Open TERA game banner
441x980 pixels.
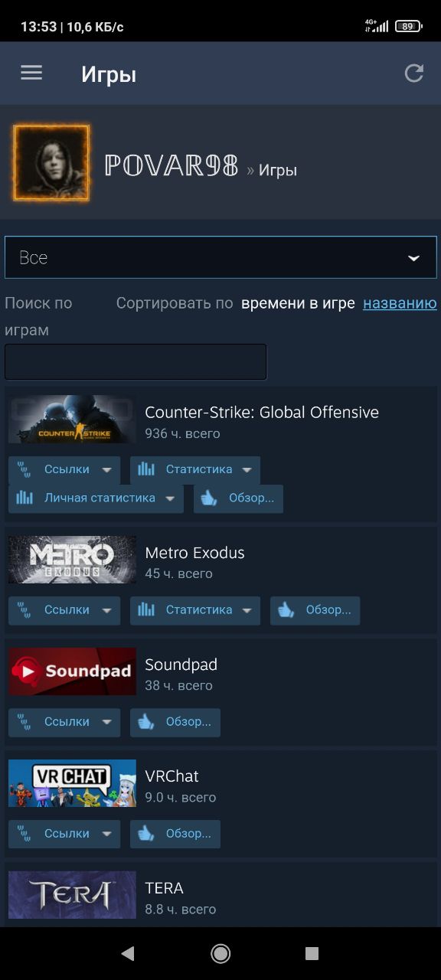[73, 895]
